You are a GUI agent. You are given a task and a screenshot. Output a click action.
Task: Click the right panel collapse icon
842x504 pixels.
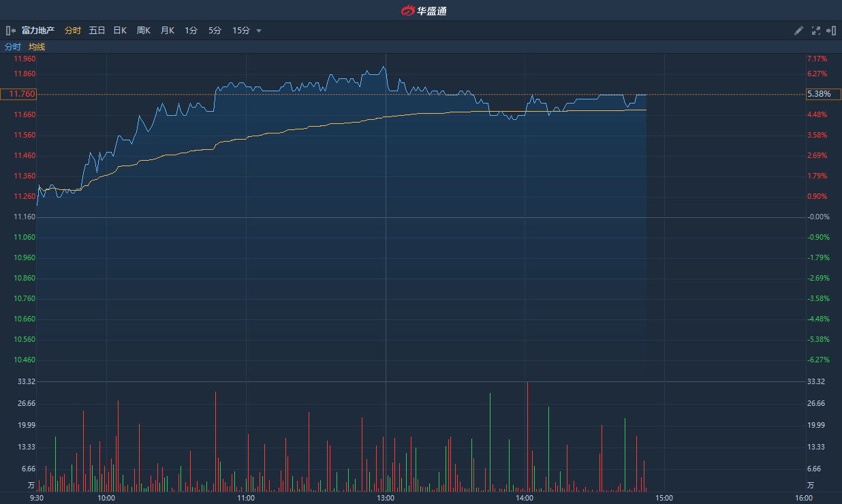click(831, 31)
